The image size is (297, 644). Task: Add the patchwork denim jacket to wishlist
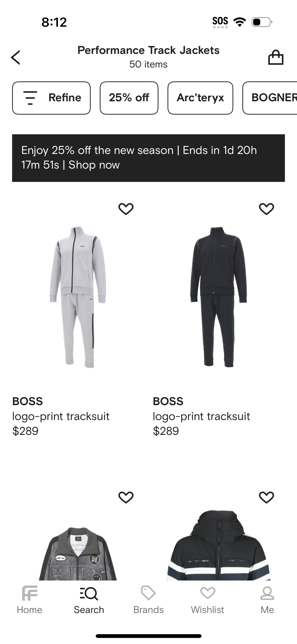[126, 497]
